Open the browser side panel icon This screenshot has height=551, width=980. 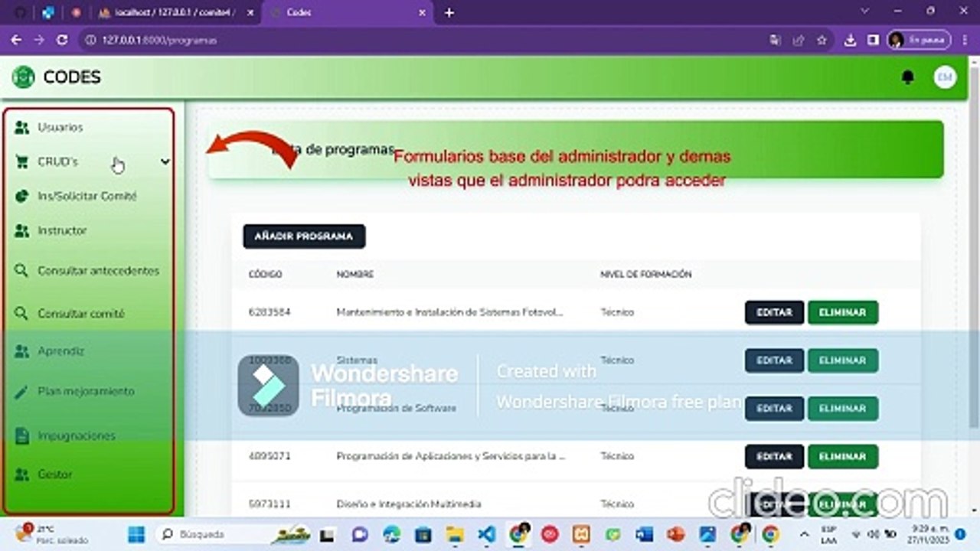point(872,40)
